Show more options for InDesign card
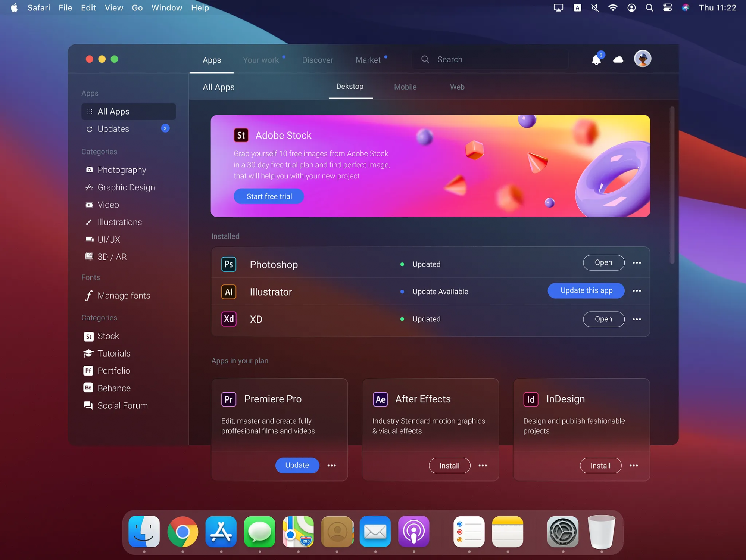 coord(634,466)
